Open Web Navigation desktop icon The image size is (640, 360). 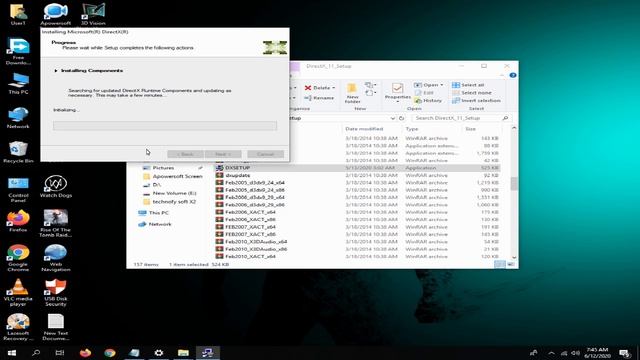(x=56, y=258)
